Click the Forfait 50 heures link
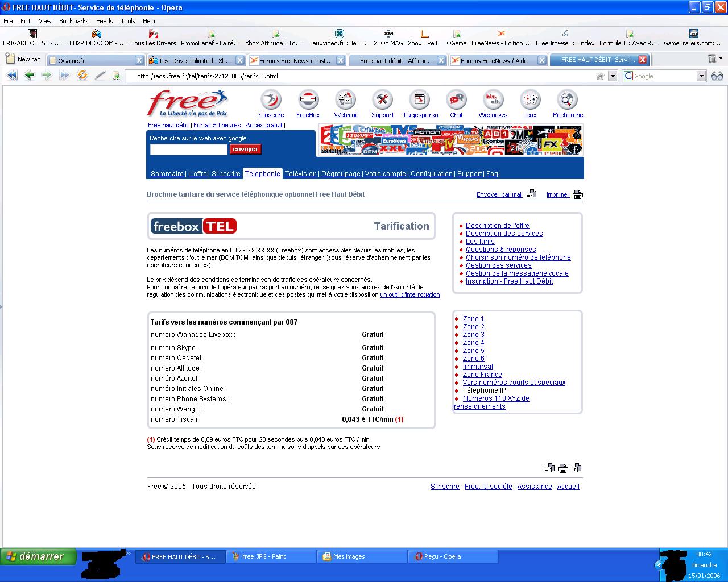 [217, 125]
